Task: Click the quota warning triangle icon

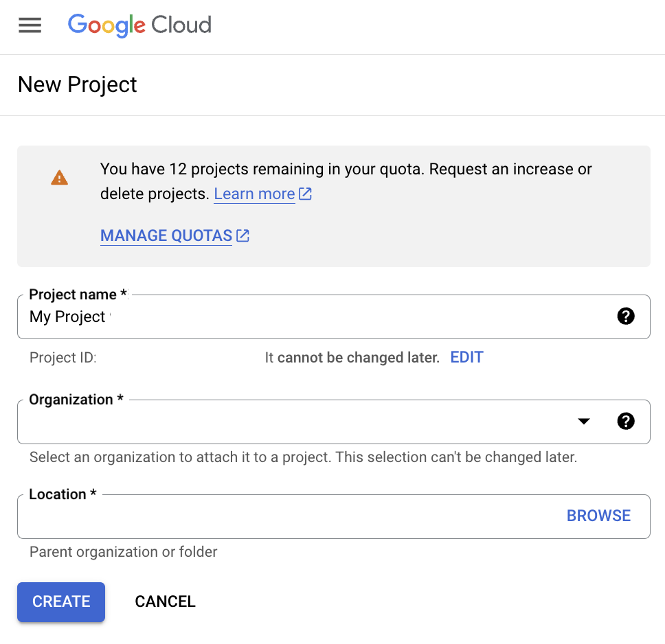Action: coord(59,177)
